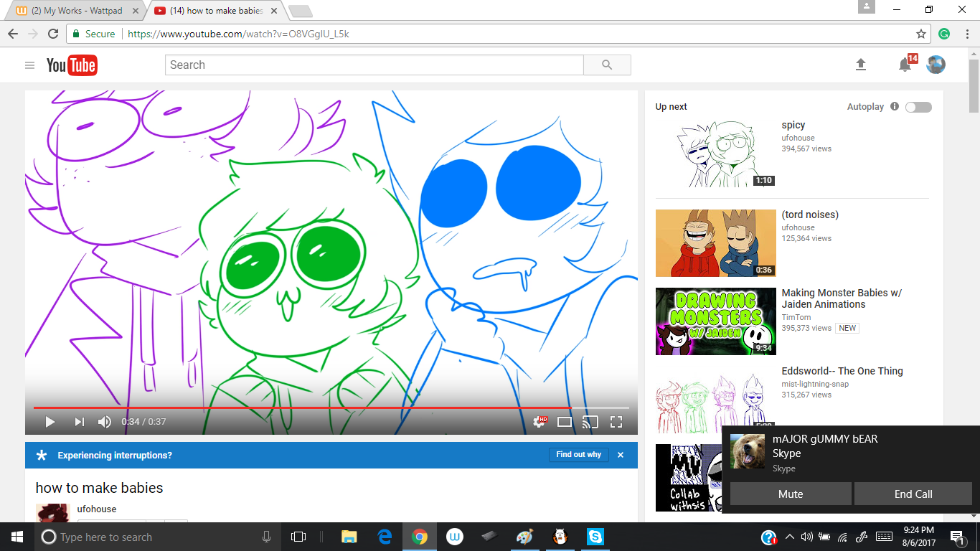Dismiss the interruptions banner
This screenshot has width=980, height=551.
pos(621,455)
